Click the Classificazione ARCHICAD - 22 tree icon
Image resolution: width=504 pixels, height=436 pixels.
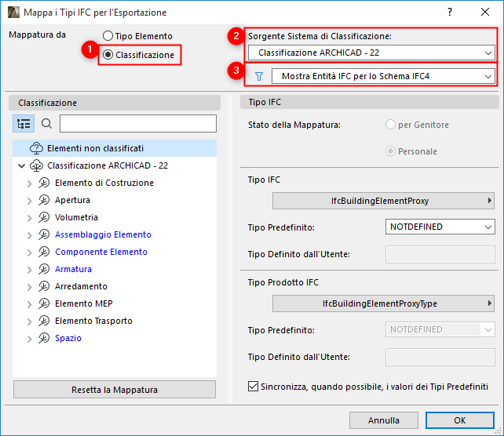click(37, 165)
